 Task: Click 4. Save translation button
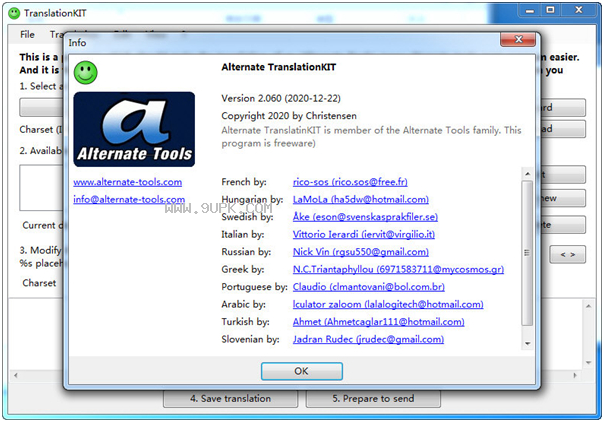[x=230, y=399]
